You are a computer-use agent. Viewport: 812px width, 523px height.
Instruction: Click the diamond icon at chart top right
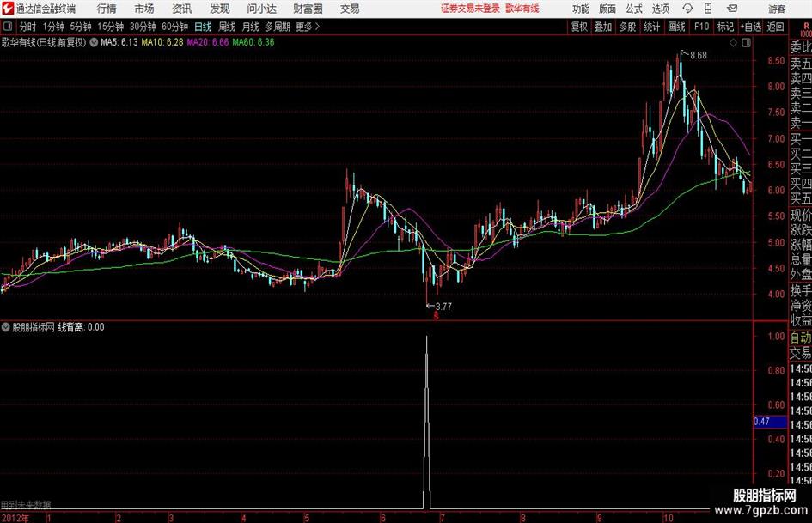point(733,43)
